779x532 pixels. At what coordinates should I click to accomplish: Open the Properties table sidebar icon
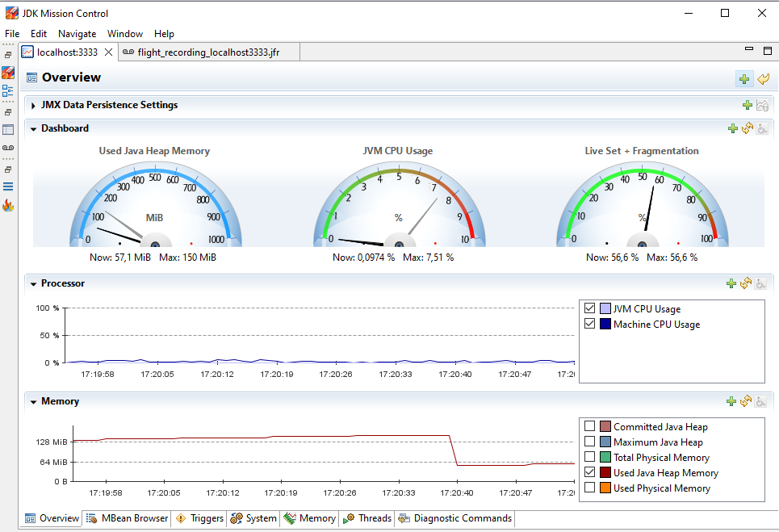(x=8, y=130)
